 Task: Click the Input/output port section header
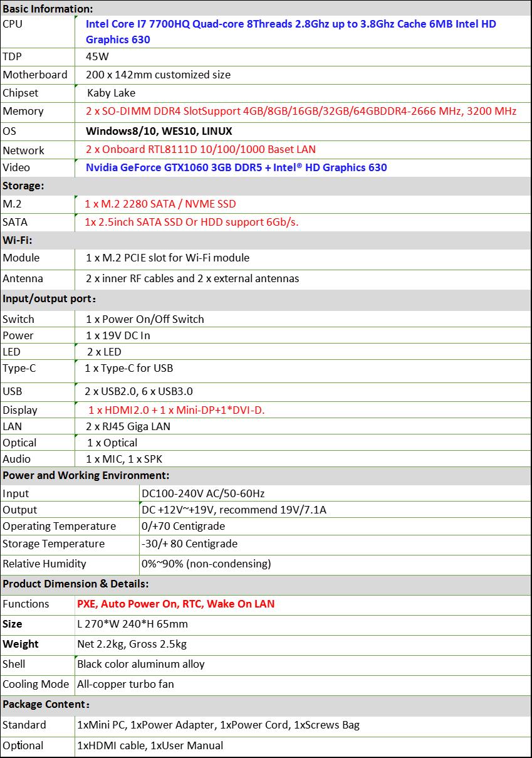click(x=50, y=298)
